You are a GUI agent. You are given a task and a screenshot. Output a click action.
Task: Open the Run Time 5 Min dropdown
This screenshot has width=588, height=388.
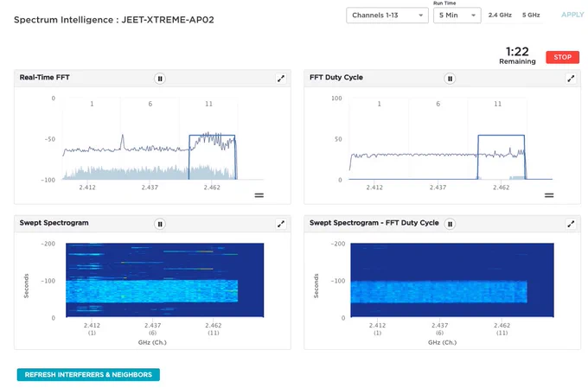(457, 16)
